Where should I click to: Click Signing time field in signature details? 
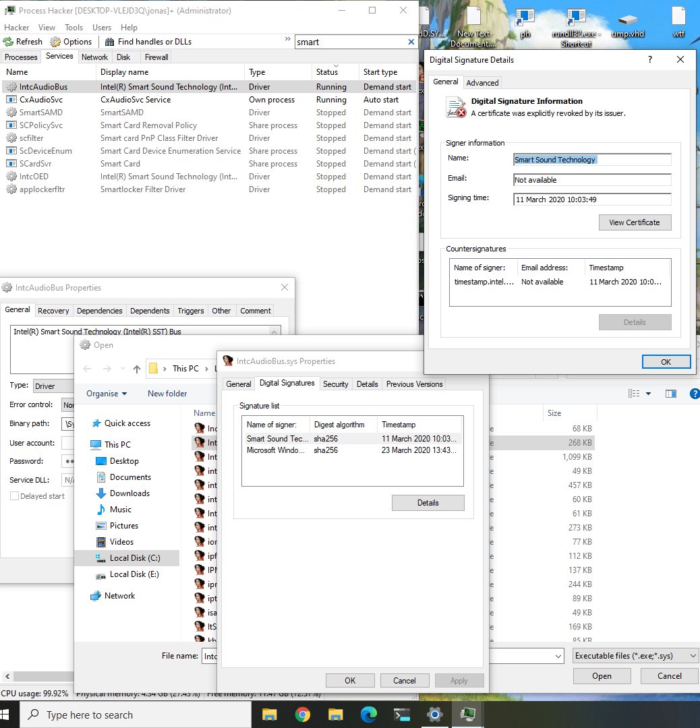[592, 200]
